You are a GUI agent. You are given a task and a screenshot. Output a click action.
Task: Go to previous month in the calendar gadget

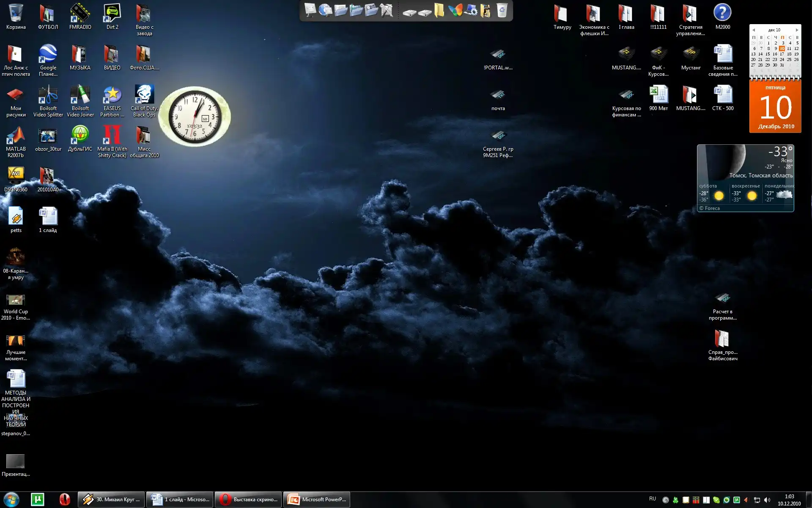pos(754,30)
